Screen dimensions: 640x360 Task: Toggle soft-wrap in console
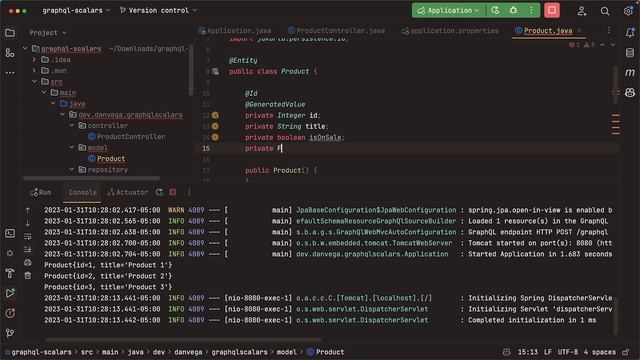coord(28,236)
